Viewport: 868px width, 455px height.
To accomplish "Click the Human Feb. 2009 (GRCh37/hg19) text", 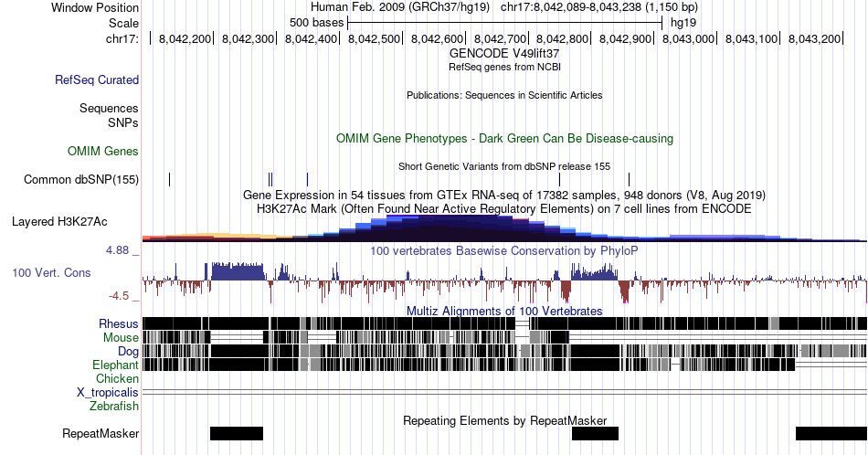I will (400, 7).
